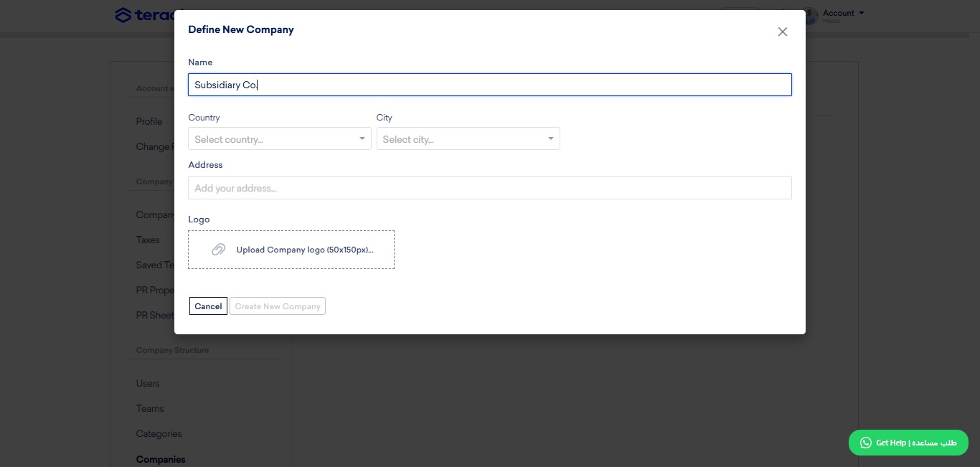Click the company Name input field
Viewport: 980px width, 467px height.
(x=490, y=85)
